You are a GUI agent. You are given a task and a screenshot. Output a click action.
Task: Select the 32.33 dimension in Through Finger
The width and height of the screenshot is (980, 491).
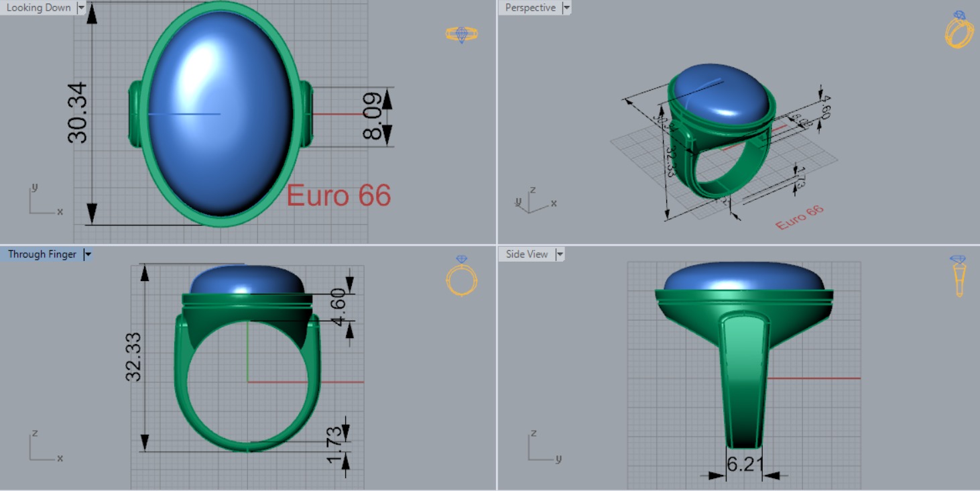tap(134, 357)
